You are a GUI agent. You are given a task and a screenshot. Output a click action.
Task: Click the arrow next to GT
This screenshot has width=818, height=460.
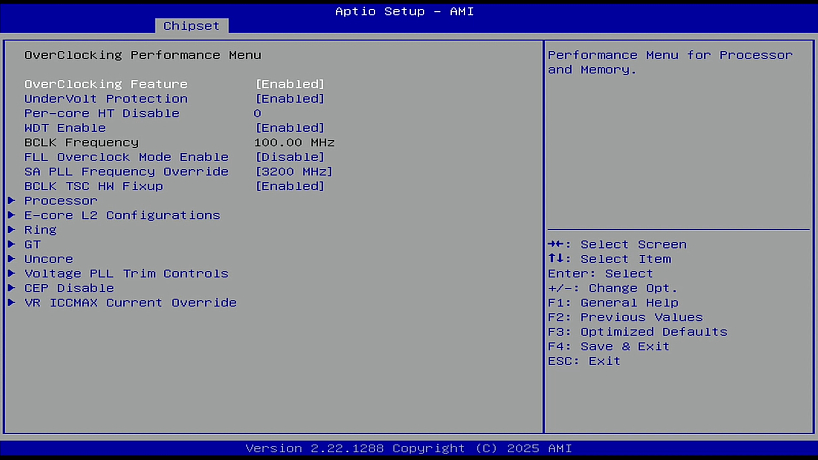click(x=12, y=244)
